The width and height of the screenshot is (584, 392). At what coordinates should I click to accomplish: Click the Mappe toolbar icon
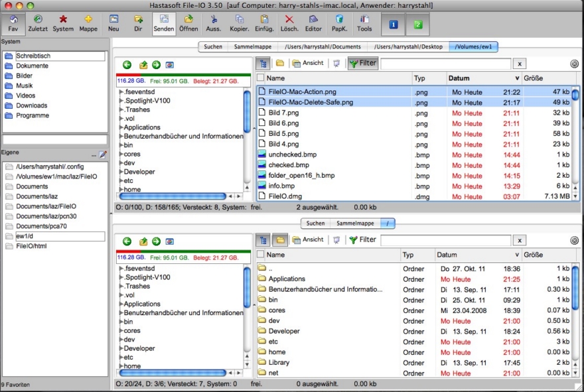pos(88,23)
